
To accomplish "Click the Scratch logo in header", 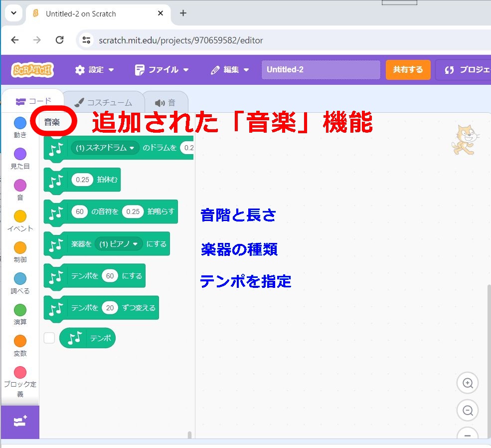I will tap(32, 70).
